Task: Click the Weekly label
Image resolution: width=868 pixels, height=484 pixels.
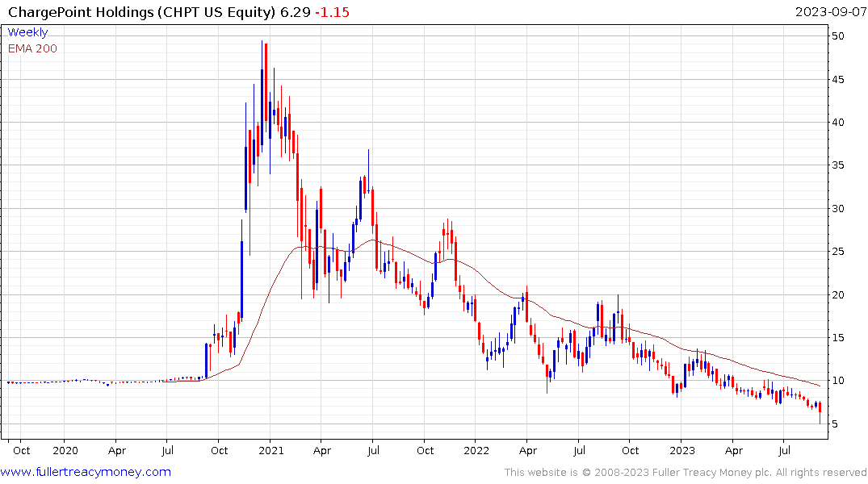Action: [x=27, y=32]
